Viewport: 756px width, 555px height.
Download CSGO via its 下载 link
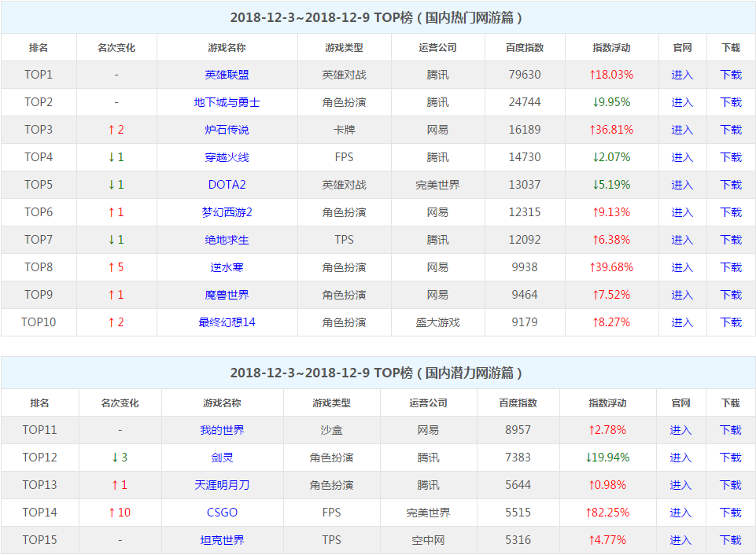point(731,512)
